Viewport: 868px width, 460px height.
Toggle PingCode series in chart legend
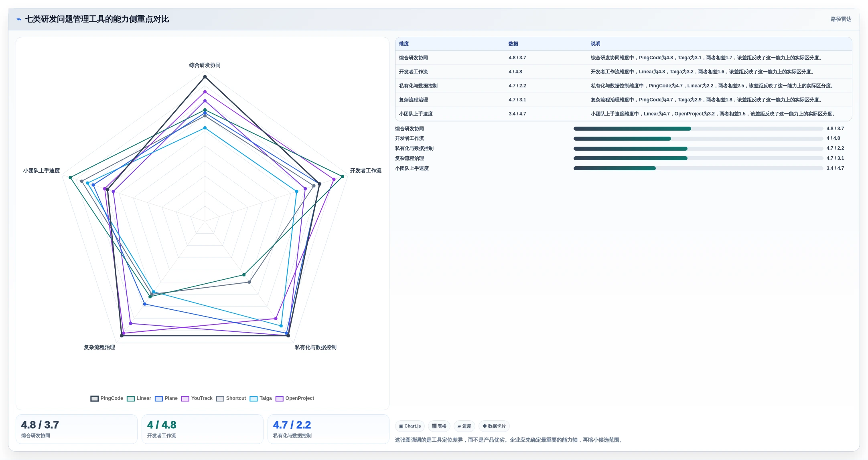point(107,398)
